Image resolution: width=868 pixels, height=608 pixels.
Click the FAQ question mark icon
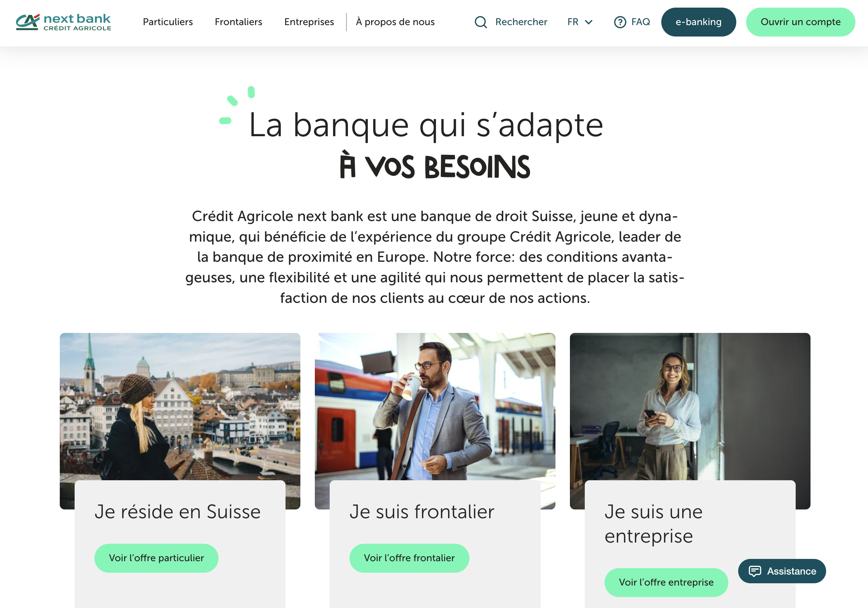620,22
